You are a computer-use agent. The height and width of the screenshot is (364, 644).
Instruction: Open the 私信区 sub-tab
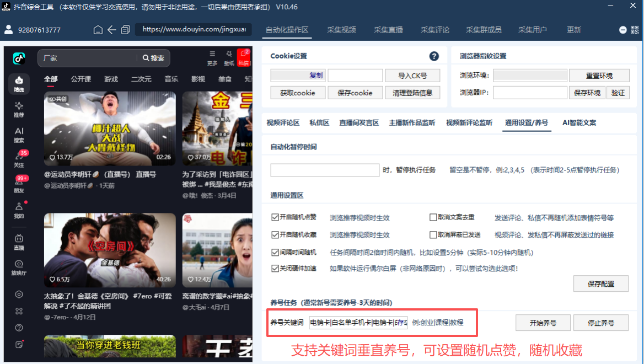pyautogui.click(x=319, y=123)
